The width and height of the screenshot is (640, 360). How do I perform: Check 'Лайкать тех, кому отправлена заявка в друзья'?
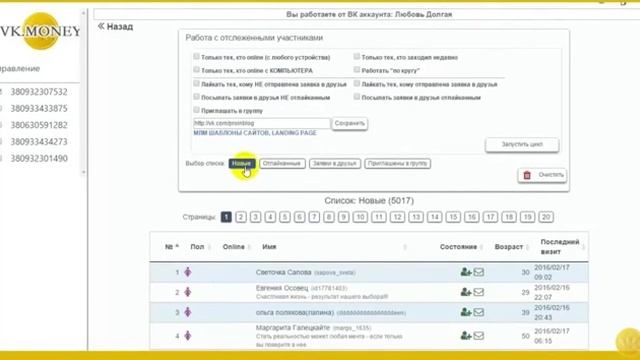click(357, 83)
